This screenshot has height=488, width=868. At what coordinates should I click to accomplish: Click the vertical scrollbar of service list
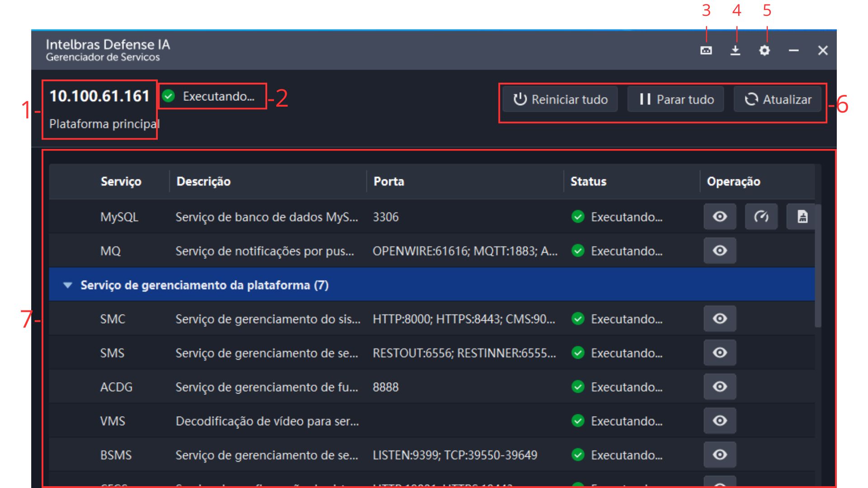[x=818, y=267]
